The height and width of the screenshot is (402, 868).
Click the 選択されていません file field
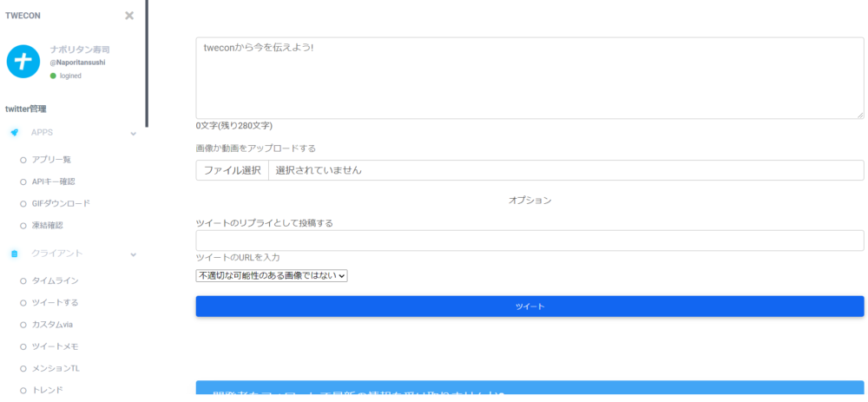coord(566,170)
